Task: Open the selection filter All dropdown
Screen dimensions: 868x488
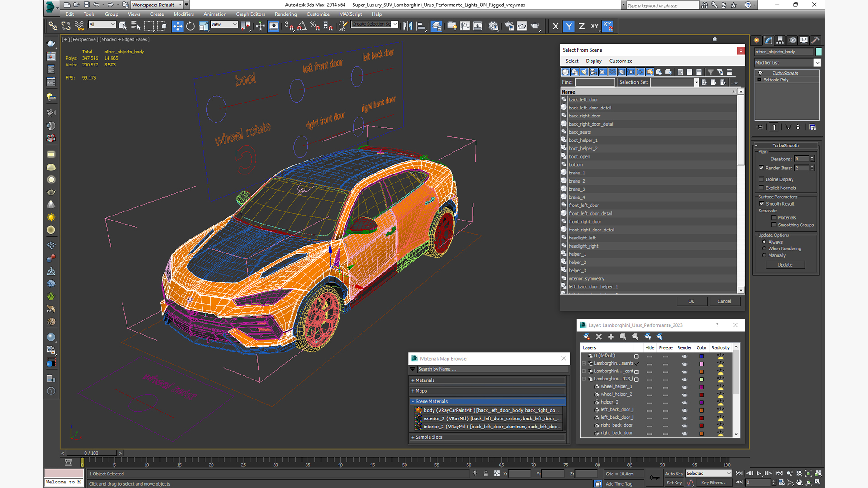Action: click(102, 25)
